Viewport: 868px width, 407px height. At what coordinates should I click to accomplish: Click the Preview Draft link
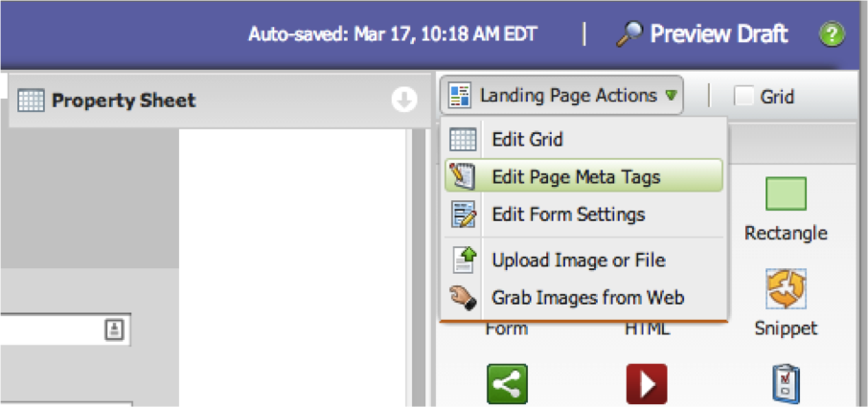point(719,35)
